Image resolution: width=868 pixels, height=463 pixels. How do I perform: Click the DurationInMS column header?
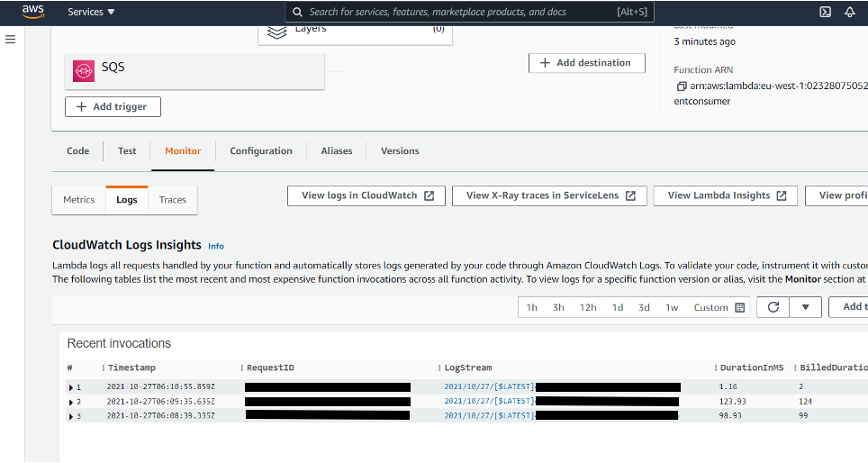click(x=752, y=368)
